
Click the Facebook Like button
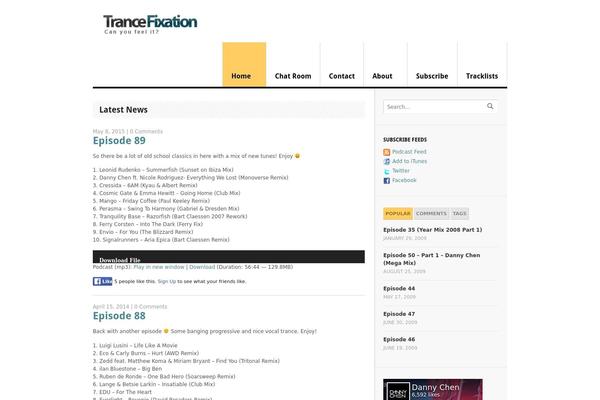(x=103, y=281)
